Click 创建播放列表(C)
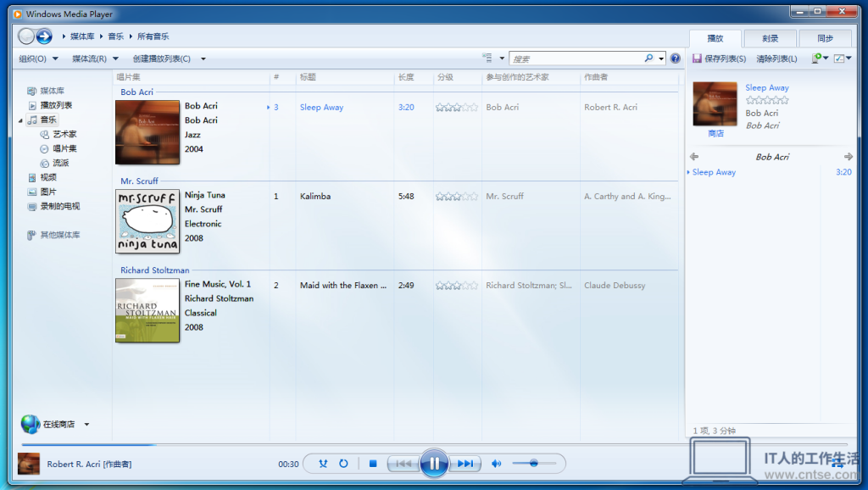 click(162, 58)
